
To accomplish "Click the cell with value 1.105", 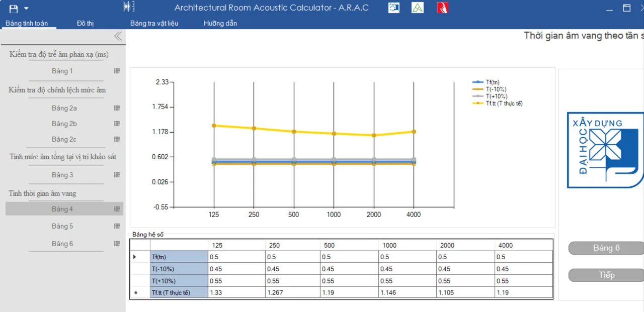I will 465,292.
